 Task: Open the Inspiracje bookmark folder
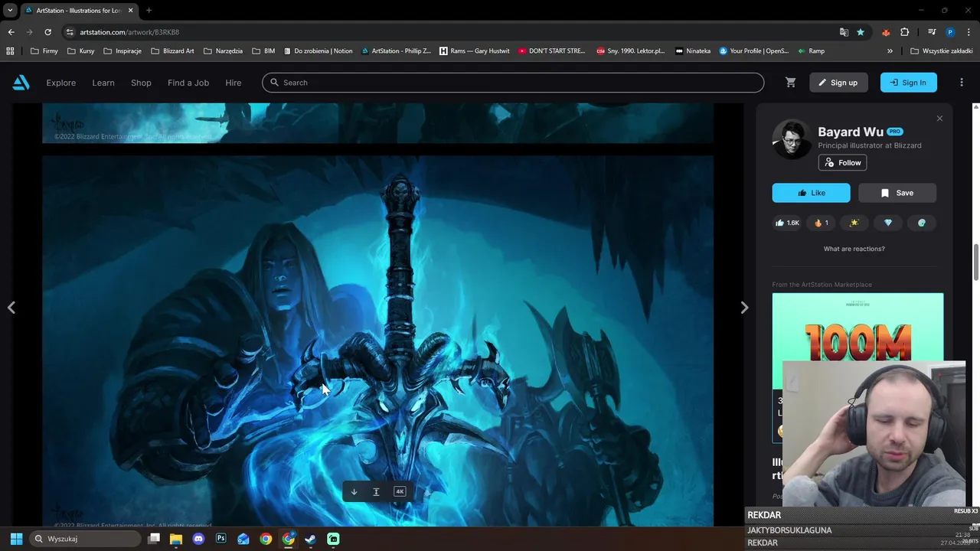point(122,51)
